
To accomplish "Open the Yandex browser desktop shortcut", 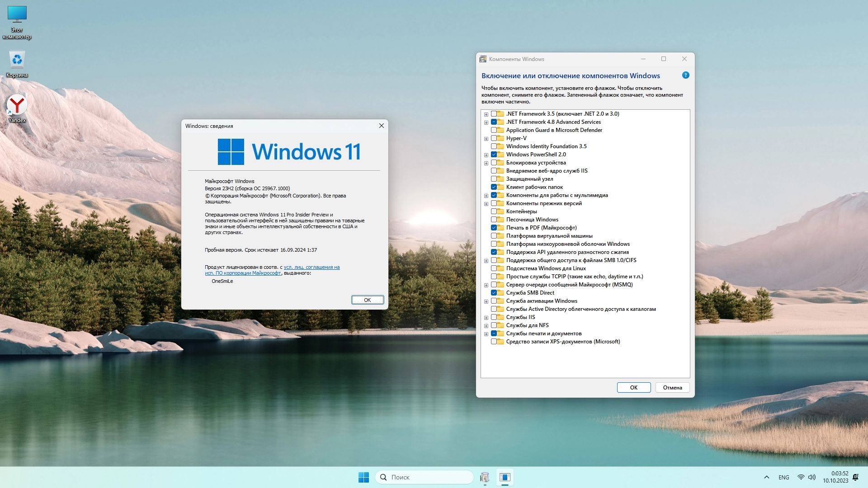I will (17, 105).
